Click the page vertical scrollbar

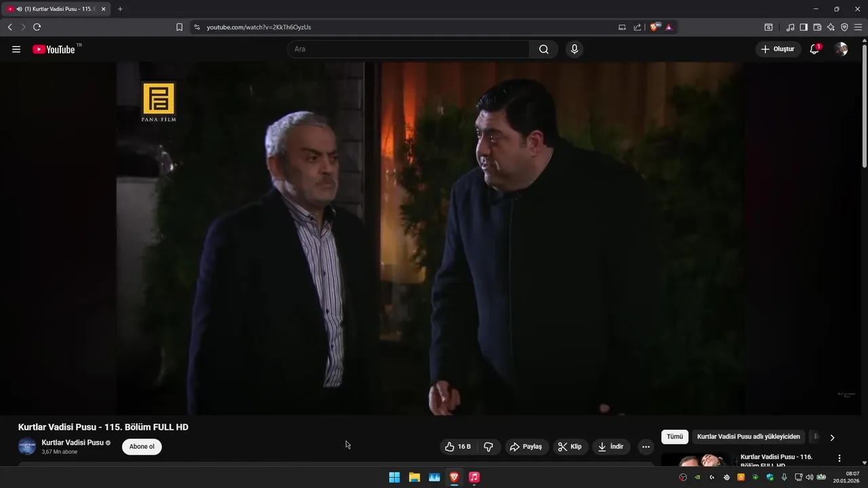click(864, 105)
